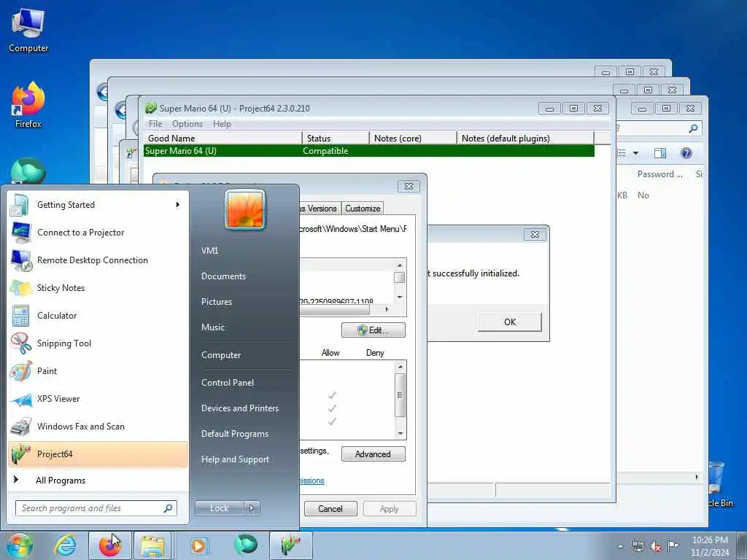Open Control Panel from the Start menu

coord(228,383)
